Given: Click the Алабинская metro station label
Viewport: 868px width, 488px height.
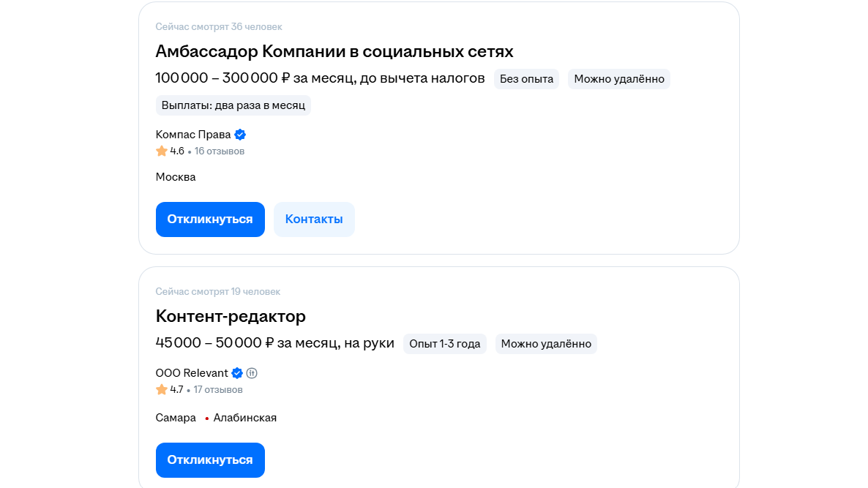Looking at the screenshot, I should pyautogui.click(x=245, y=418).
